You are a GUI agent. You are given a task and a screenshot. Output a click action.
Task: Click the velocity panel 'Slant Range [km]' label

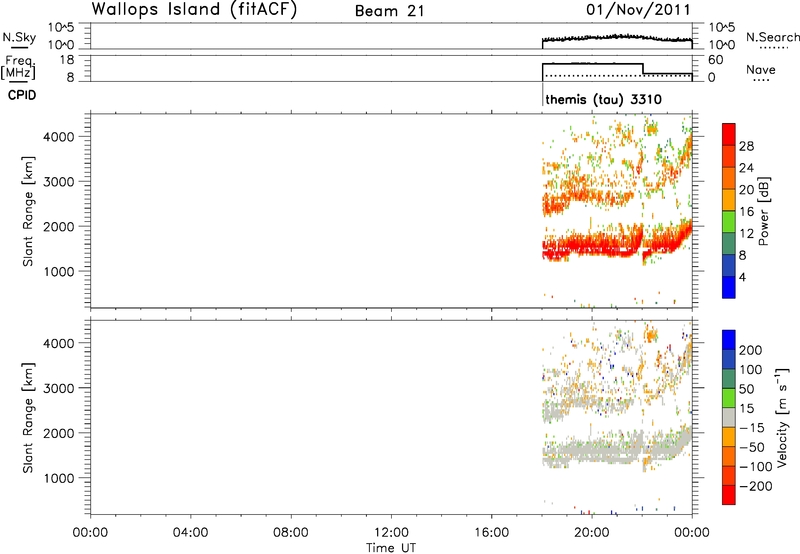coord(28,418)
